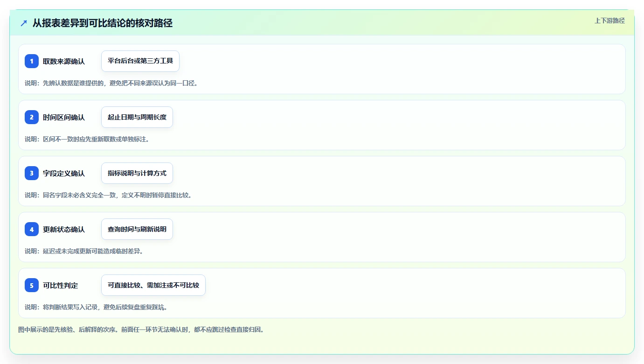The image size is (644, 364).
Task: Click step number badge 3
Action: tap(32, 173)
